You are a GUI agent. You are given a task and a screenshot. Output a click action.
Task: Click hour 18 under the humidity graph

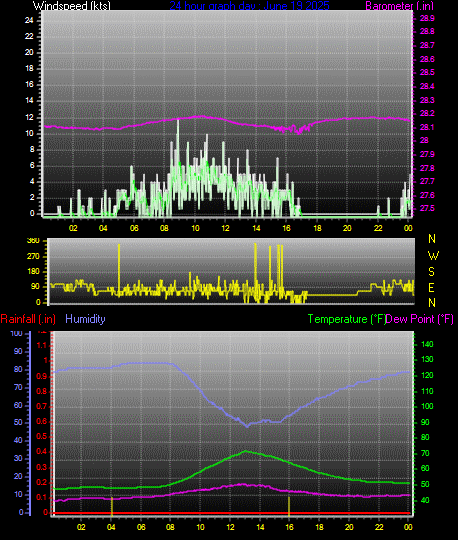coord(319,527)
